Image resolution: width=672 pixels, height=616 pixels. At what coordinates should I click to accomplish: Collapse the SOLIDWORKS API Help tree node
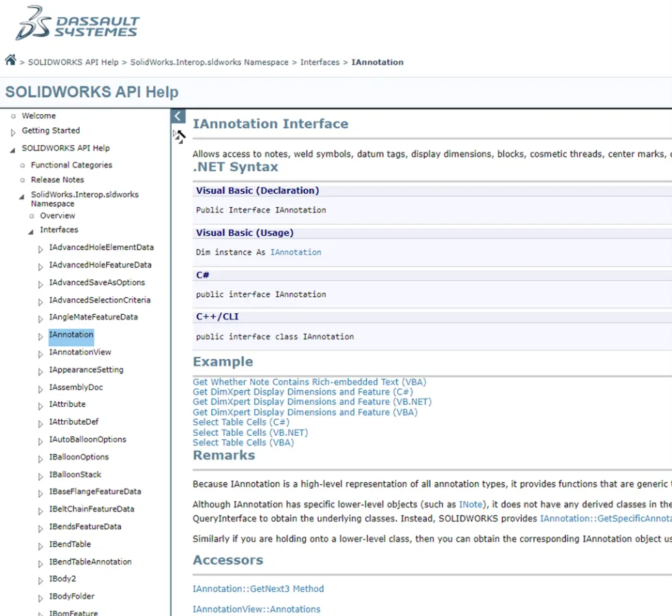[x=12, y=150]
